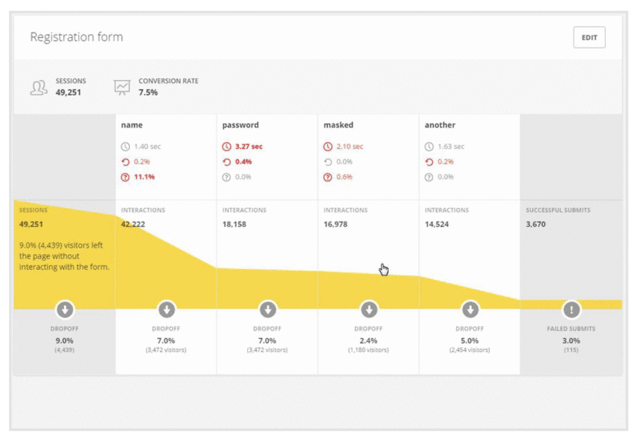The image size is (640, 440).
Task: Click the 1.40 sec time value
Action: pyautogui.click(x=147, y=147)
